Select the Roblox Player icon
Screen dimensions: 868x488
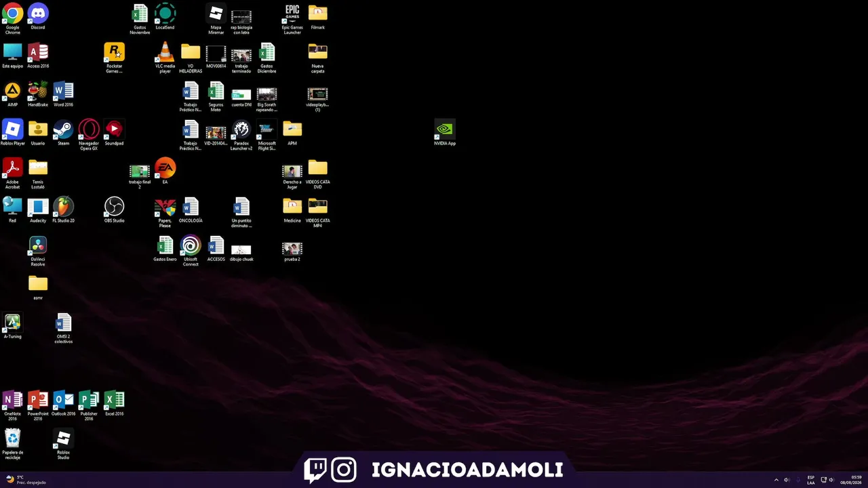12,129
